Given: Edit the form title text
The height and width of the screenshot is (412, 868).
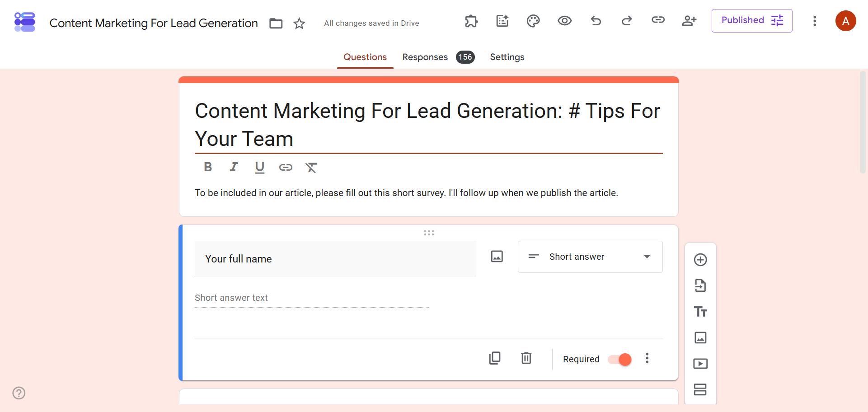Looking at the screenshot, I should pos(428,125).
